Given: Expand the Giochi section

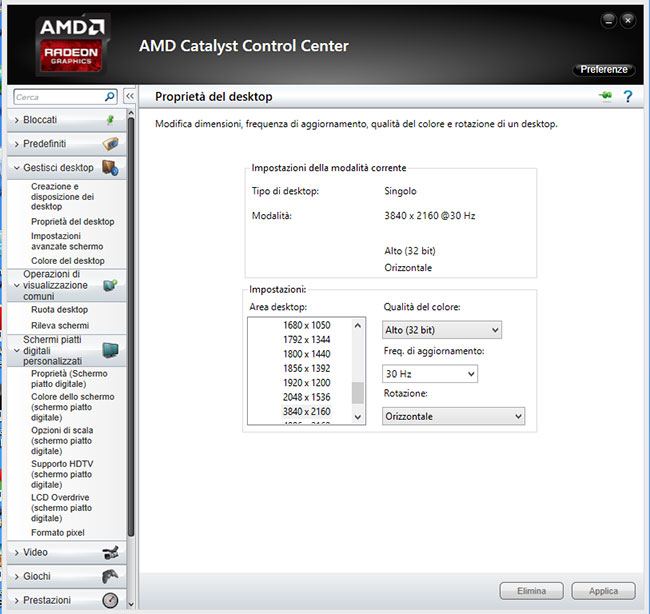Looking at the screenshot, I should pyautogui.click(x=66, y=576).
